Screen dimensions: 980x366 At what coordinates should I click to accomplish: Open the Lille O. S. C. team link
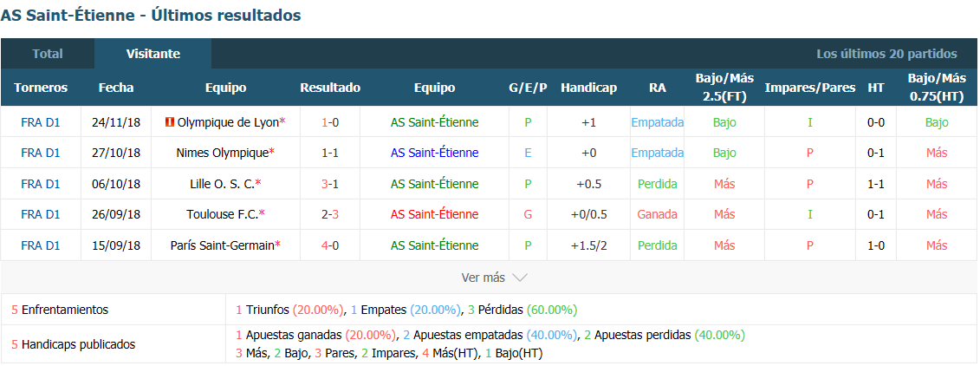click(223, 184)
